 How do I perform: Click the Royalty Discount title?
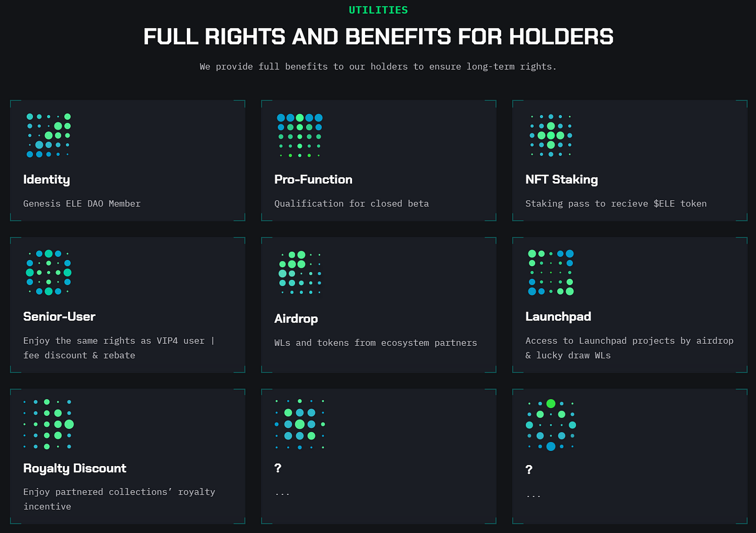(75, 468)
